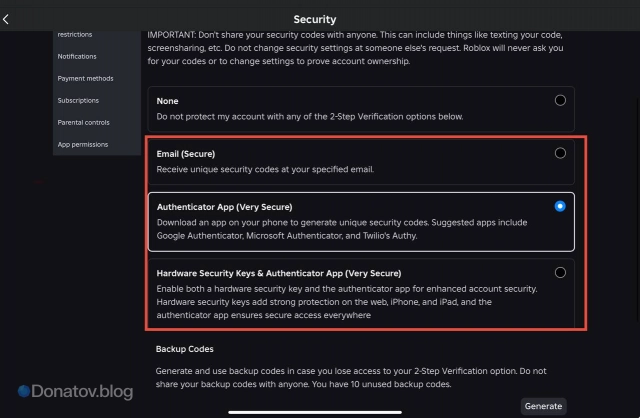The width and height of the screenshot is (640, 418).
Task: Click the Security page title
Action: pos(314,19)
